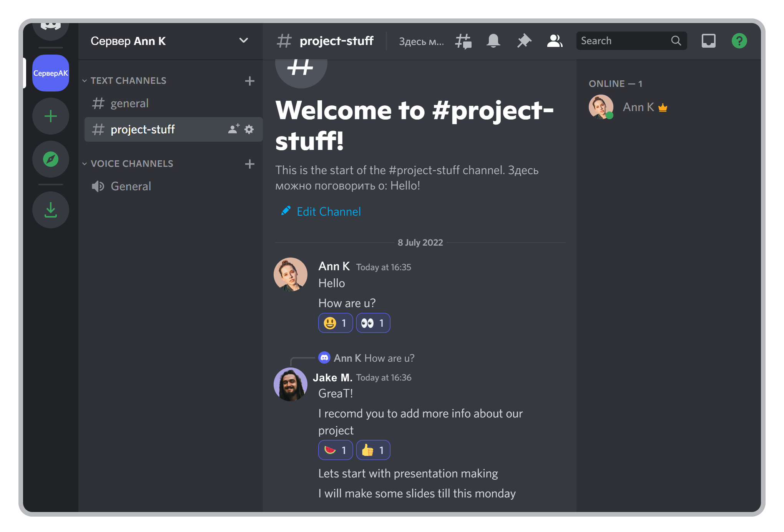Open the explore servers compass
The height and width of the screenshot is (532, 784).
coord(50,159)
